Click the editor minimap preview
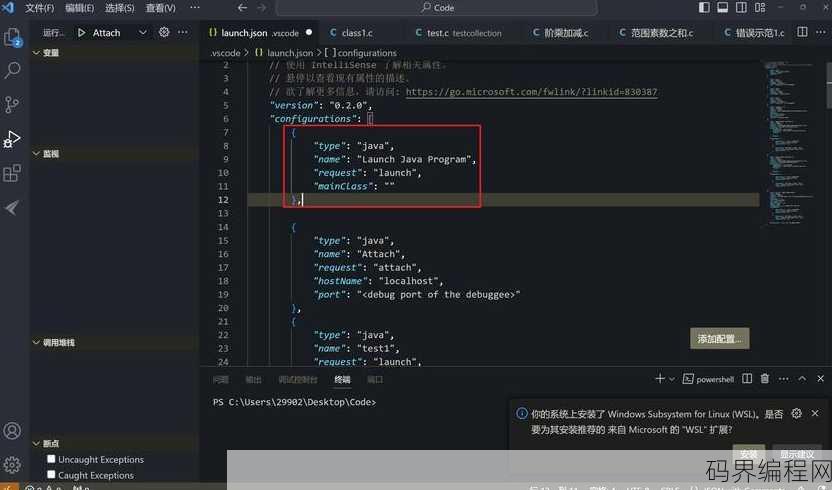 pyautogui.click(x=791, y=143)
